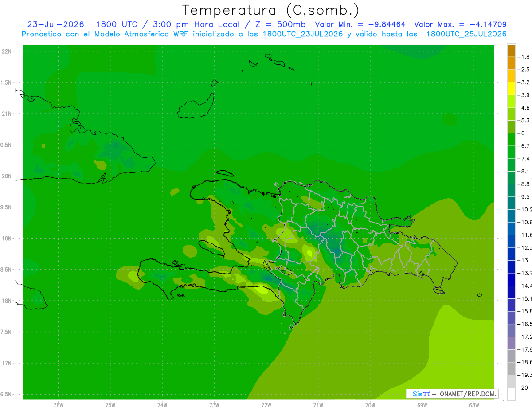Click the "Valor Max. = -4.14709" readout

click(x=461, y=24)
